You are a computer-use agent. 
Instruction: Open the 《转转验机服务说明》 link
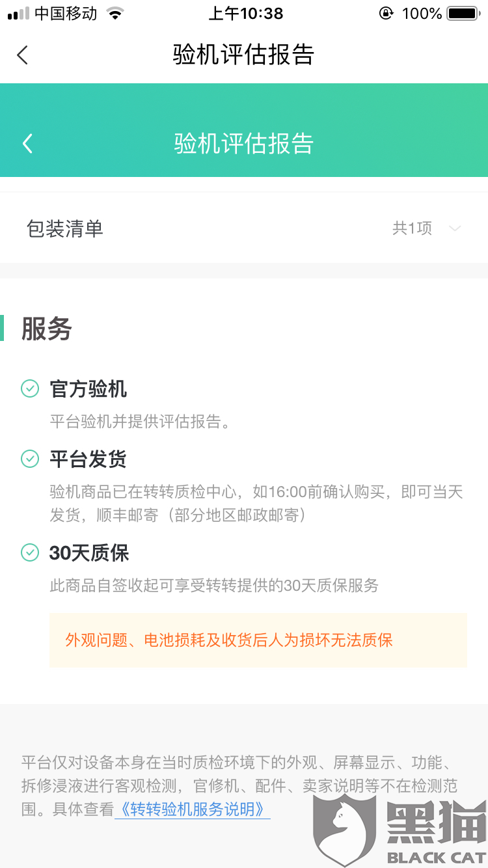(193, 809)
